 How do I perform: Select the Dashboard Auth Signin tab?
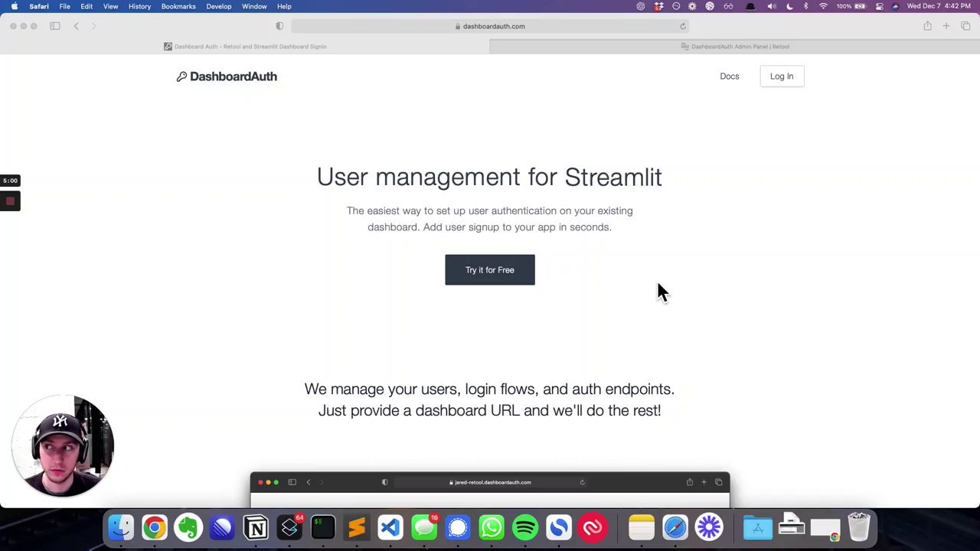(245, 47)
